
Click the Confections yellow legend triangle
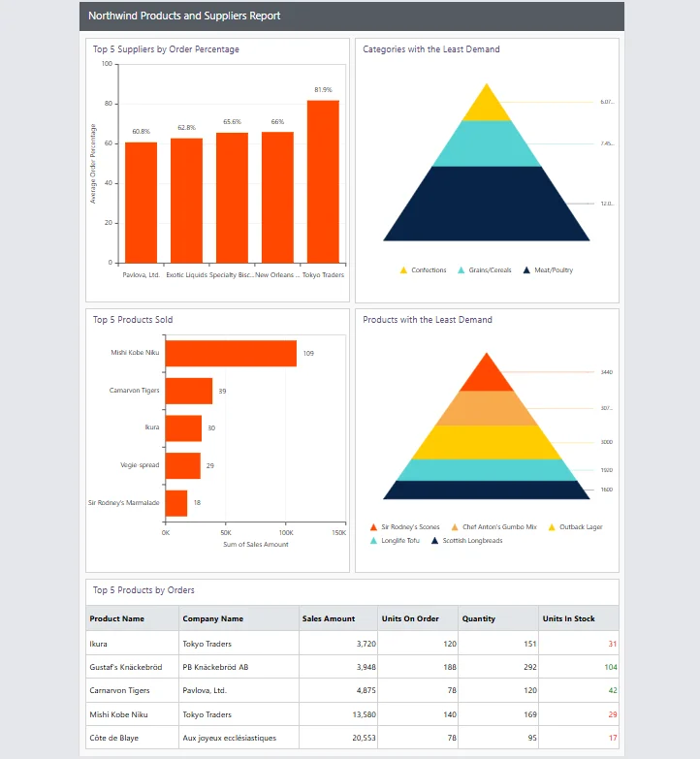point(403,270)
